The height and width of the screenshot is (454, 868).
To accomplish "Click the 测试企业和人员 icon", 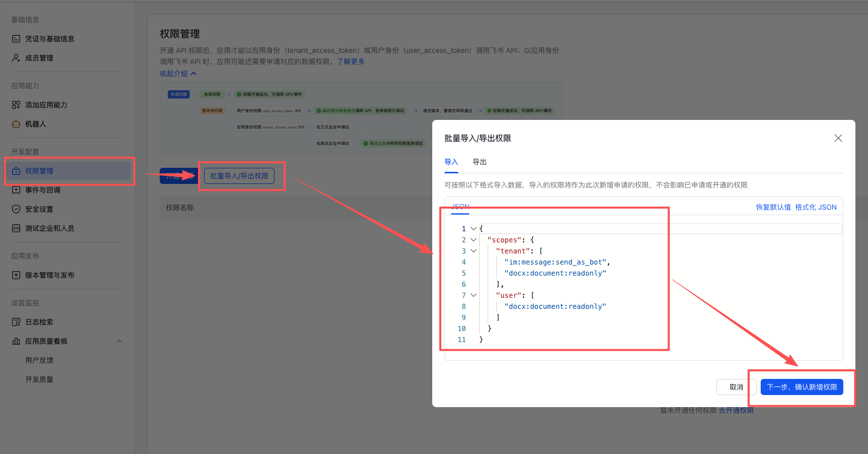I will [x=16, y=228].
